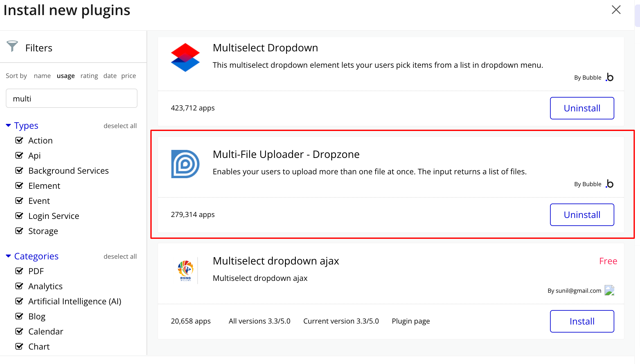The image size is (640, 364).
Task: Uncheck the Analytics category filter
Action: pyautogui.click(x=19, y=286)
